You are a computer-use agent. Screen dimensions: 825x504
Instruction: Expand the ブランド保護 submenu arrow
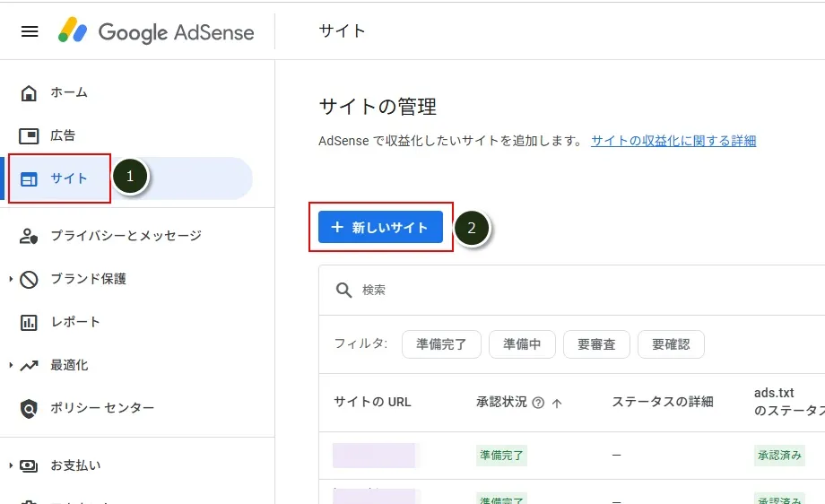(11, 279)
